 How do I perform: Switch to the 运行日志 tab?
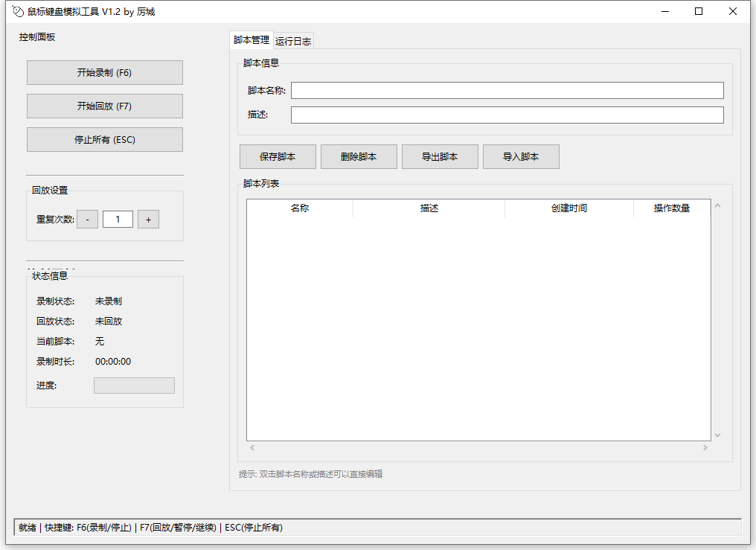click(292, 41)
